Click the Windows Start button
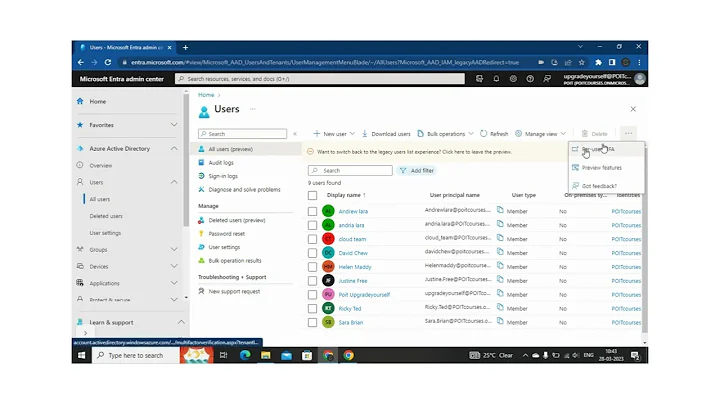 82,355
